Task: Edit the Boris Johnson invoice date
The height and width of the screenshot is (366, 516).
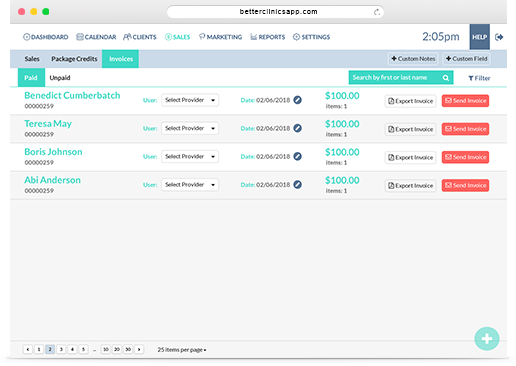Action: coord(298,156)
